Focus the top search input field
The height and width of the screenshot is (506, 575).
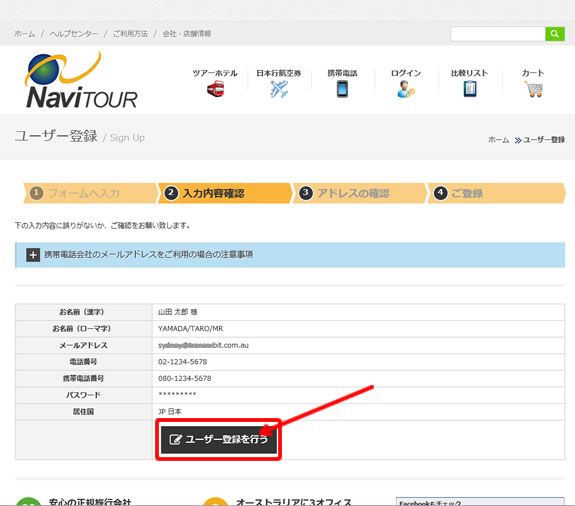498,34
